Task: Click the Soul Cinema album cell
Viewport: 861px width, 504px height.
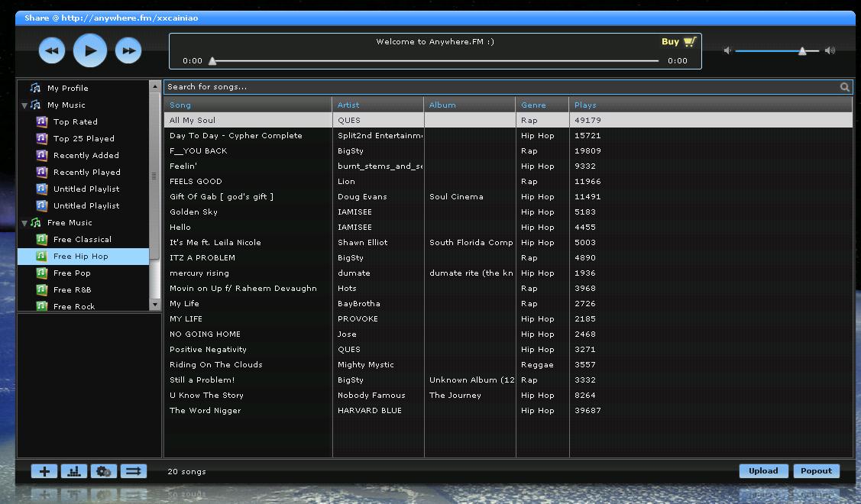Action: [470, 196]
